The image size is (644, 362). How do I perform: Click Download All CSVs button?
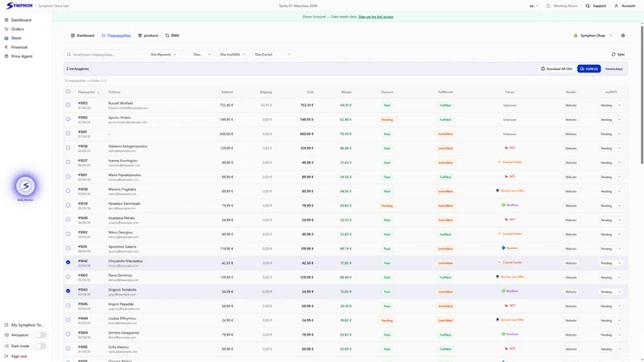pos(556,69)
